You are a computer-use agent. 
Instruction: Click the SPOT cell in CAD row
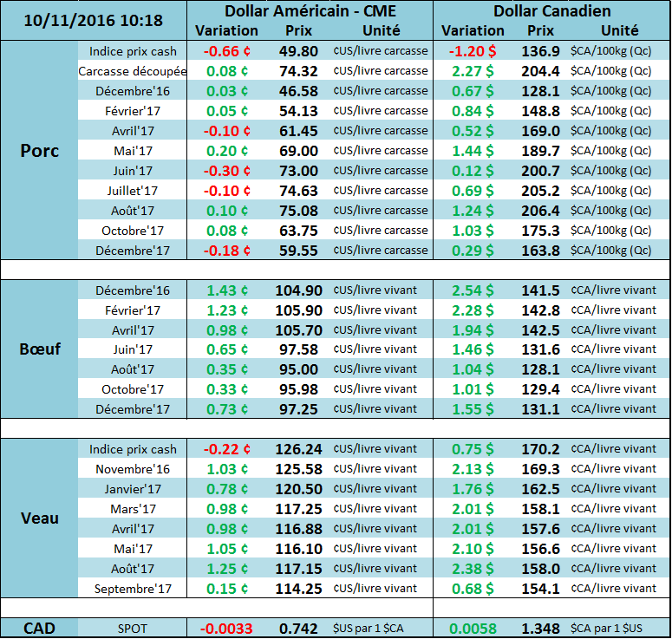[133, 627]
